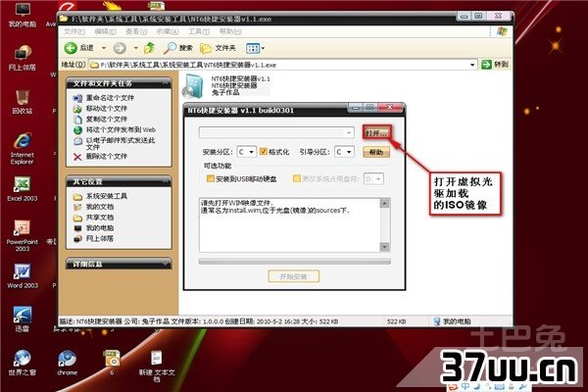Image resolution: width=588 pixels, height=392 pixels.
Task: Click Copy this file (复制这个文件)
Action: 107,119
